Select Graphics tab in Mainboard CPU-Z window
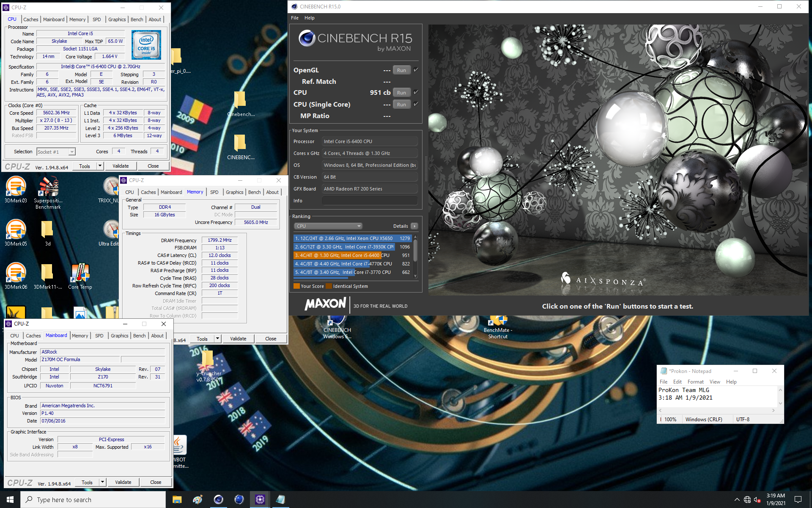Screen dimensions: 812x508 (x=119, y=336)
